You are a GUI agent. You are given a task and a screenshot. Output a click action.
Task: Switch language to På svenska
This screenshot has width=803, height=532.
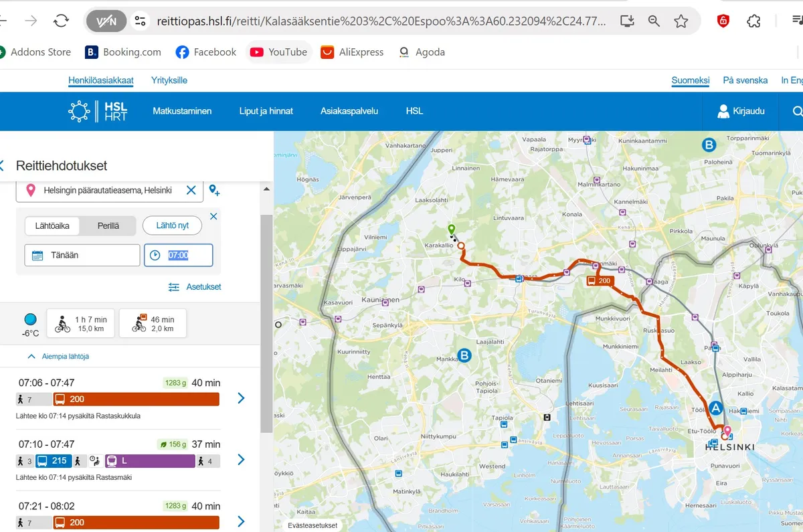coord(745,80)
